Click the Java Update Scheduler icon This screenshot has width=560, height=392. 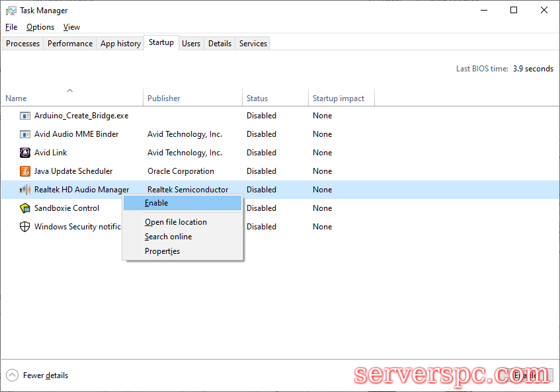[25, 171]
